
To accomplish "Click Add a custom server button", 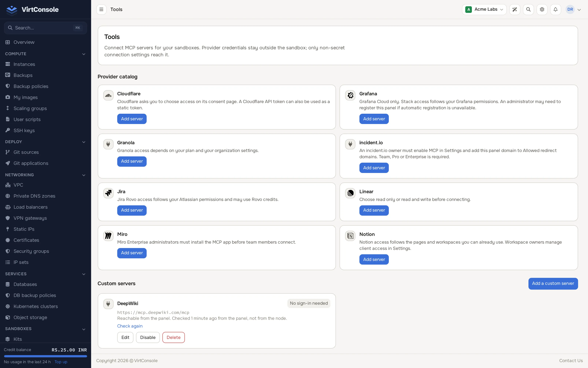I will [553, 284].
